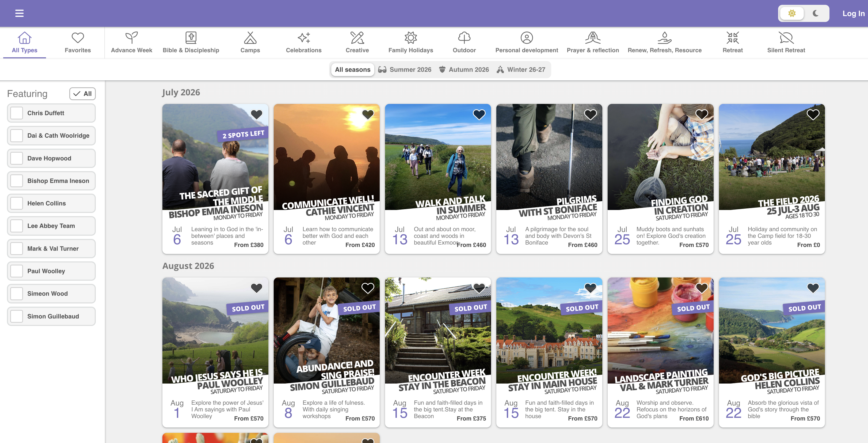Click the Log In link
This screenshot has height=443, width=868.
pos(853,13)
